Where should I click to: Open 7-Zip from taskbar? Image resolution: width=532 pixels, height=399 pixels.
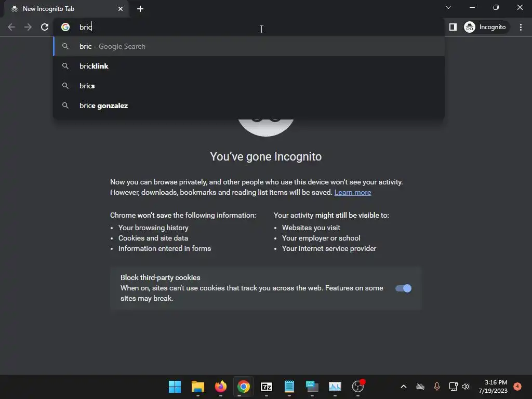click(x=267, y=387)
